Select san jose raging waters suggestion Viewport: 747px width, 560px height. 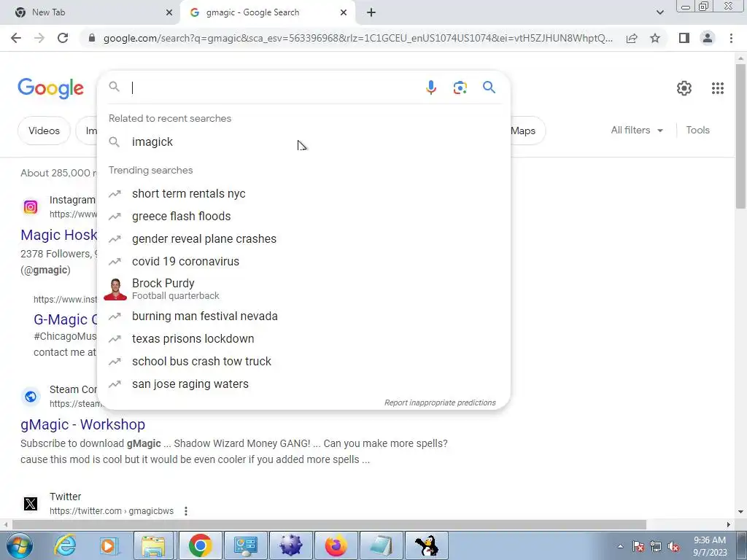(x=303, y=384)
